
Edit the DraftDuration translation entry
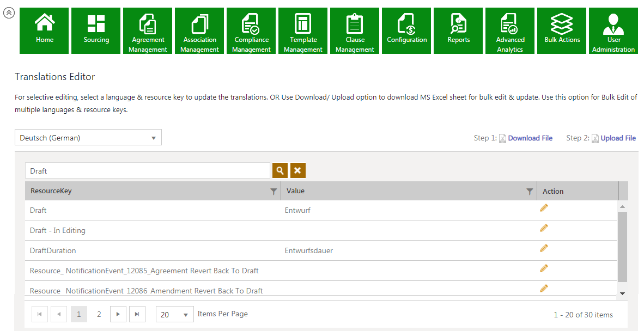coord(544,248)
